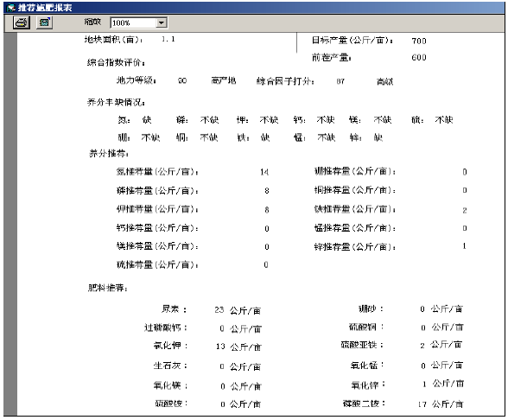The image size is (508, 420).
Task: Click the 铁推荐量 value 2
Action: tap(465, 210)
